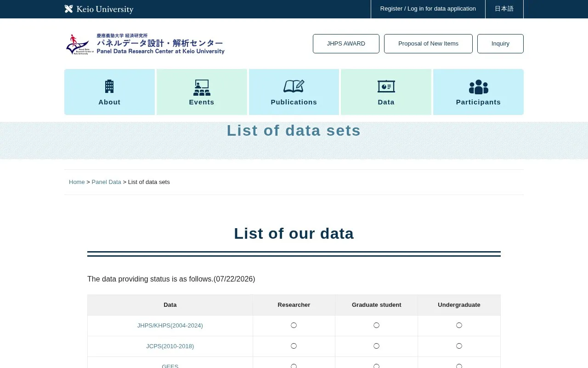Click Proposal of New Items button
The width and height of the screenshot is (588, 368).
pos(428,44)
